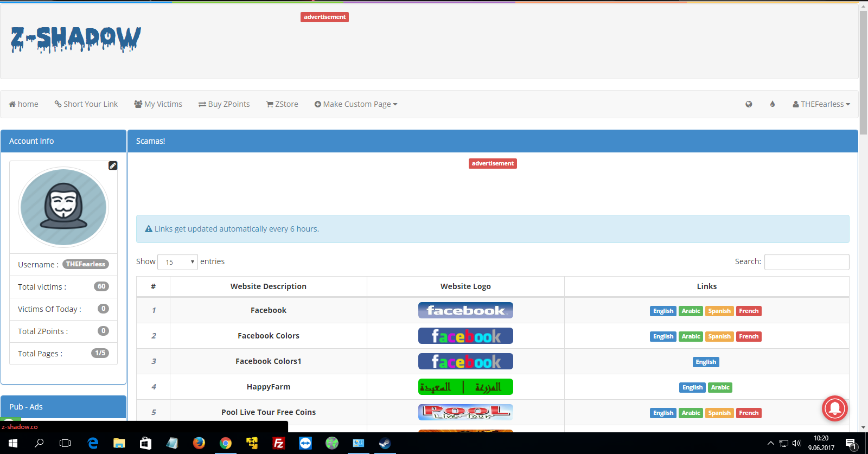Click the French link for Pool Live Tour
868x454 pixels.
tap(749, 413)
